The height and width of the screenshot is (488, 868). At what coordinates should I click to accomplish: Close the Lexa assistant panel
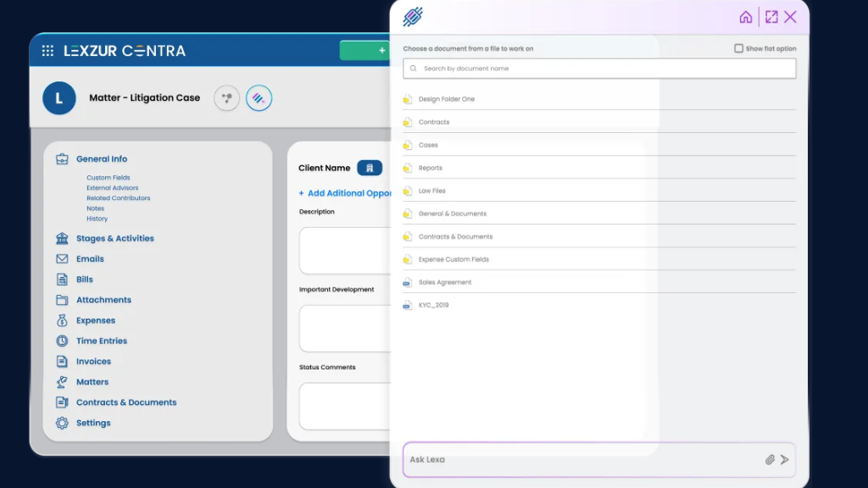pos(790,17)
